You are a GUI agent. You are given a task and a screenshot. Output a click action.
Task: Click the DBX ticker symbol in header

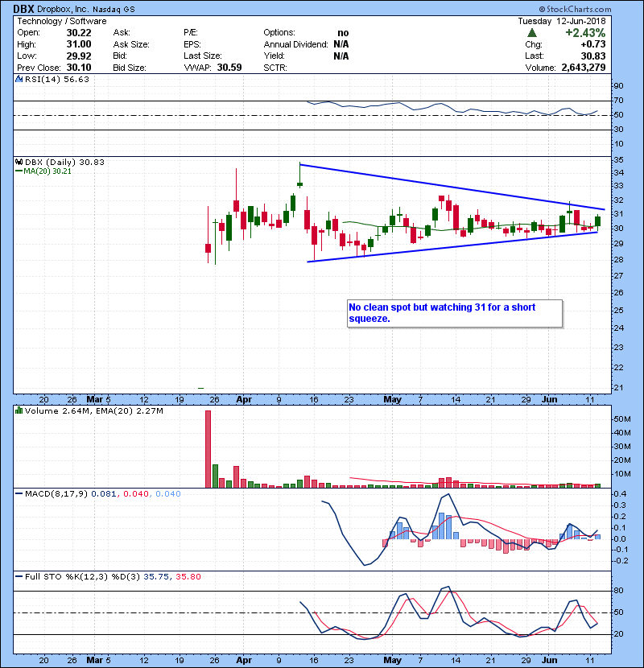pos(23,9)
